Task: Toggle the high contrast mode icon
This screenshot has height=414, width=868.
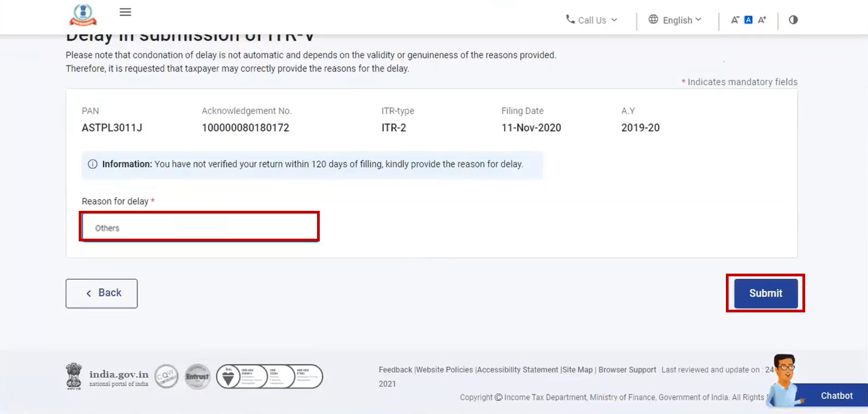Action: coord(793,20)
